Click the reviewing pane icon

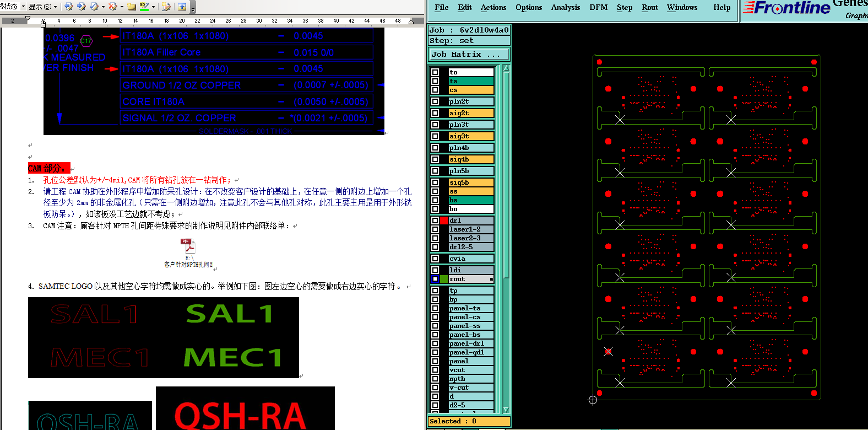click(x=182, y=7)
